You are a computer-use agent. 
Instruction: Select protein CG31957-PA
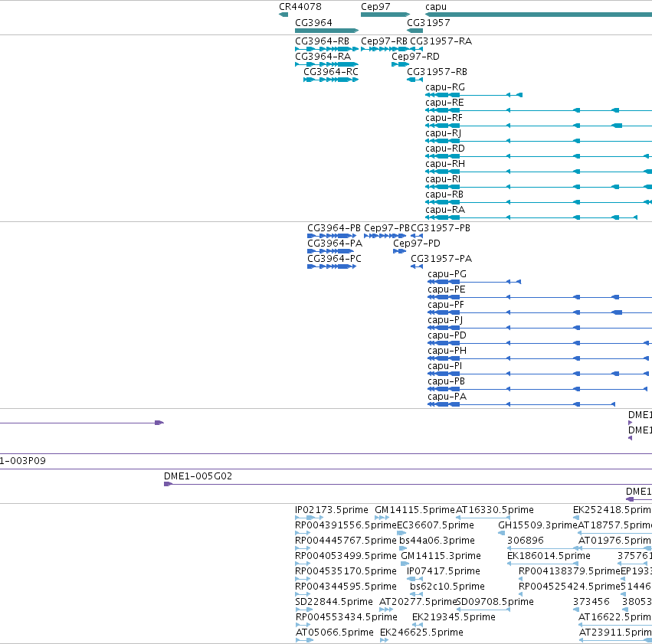[x=441, y=259]
